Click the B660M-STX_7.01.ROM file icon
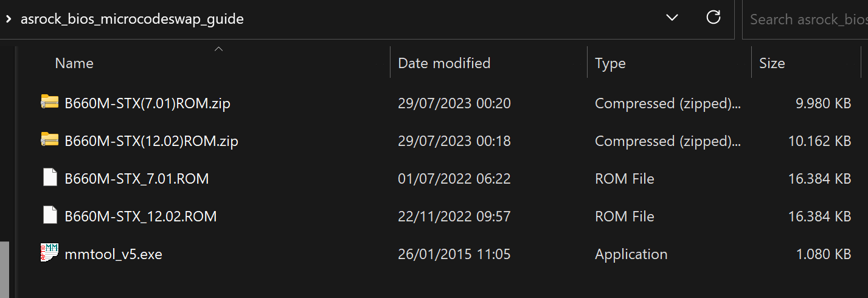This screenshot has width=868, height=298. [x=49, y=178]
